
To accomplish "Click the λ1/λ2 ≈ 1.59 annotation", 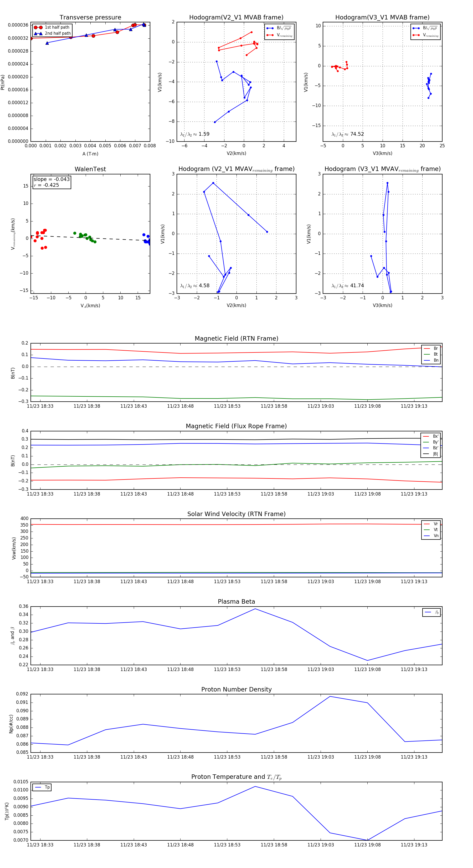I will [x=195, y=134].
